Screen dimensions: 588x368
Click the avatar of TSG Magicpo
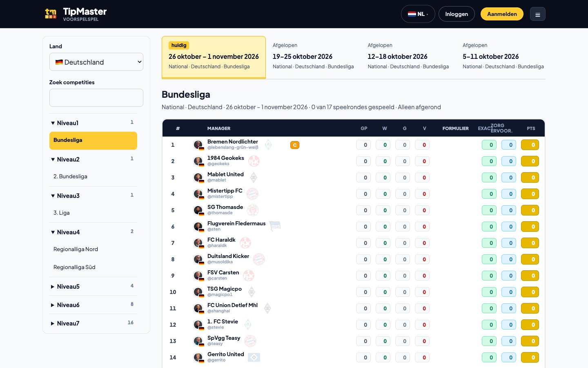coord(198,292)
